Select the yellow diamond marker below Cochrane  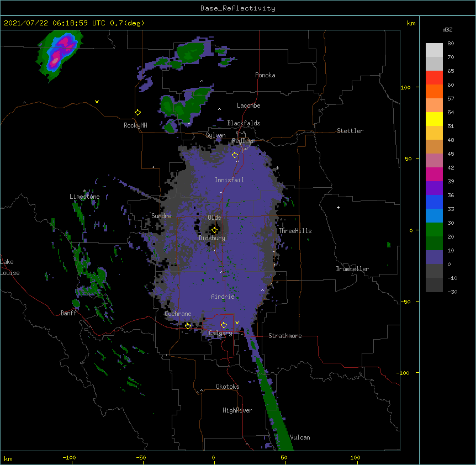point(188,326)
